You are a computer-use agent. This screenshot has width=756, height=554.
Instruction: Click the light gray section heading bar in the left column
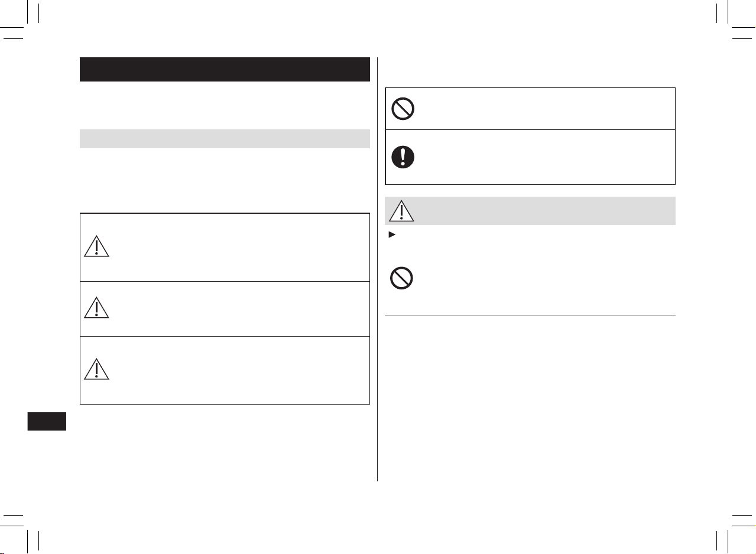[225, 139]
